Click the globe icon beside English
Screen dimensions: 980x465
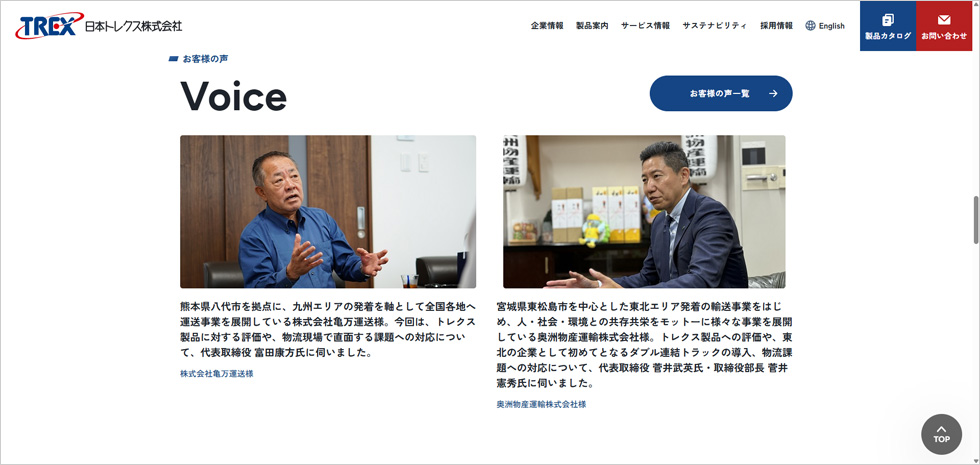(x=811, y=26)
